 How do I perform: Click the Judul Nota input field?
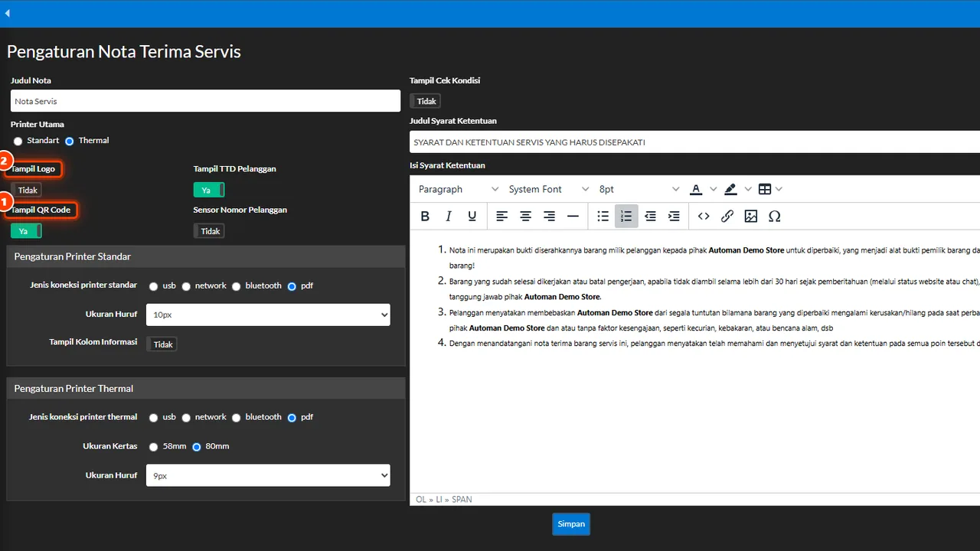[x=205, y=101]
